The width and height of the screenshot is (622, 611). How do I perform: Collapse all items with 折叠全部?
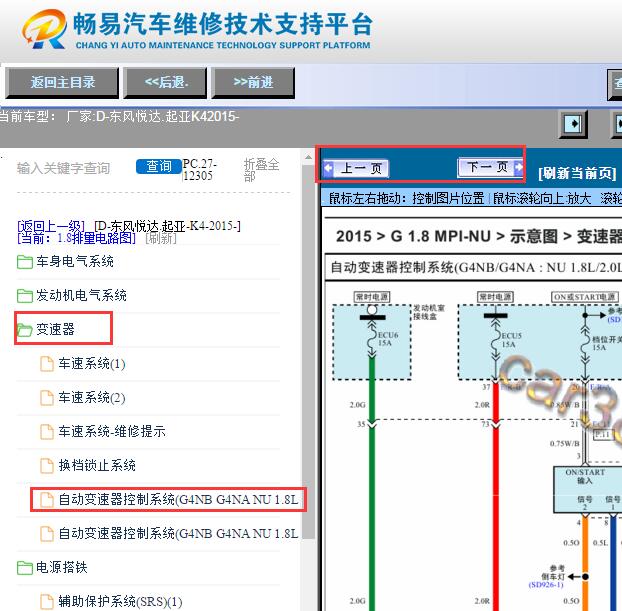261,170
